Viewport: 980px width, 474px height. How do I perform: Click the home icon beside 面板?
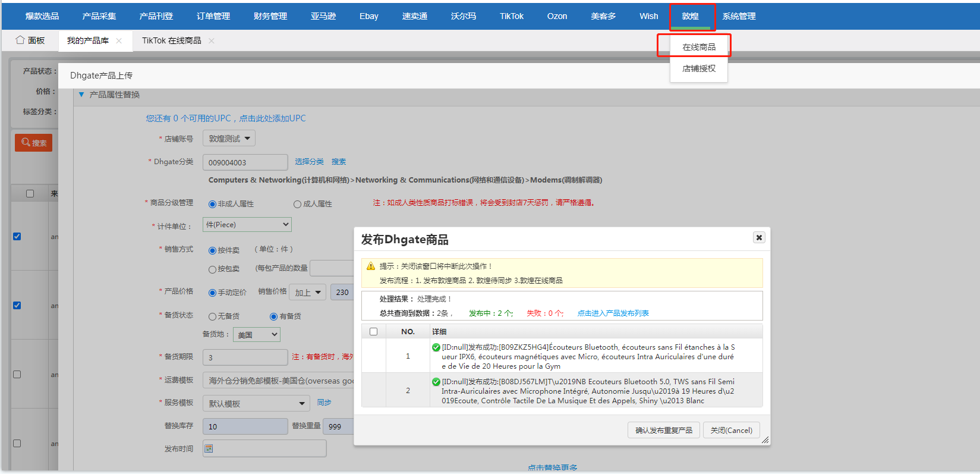click(20, 40)
